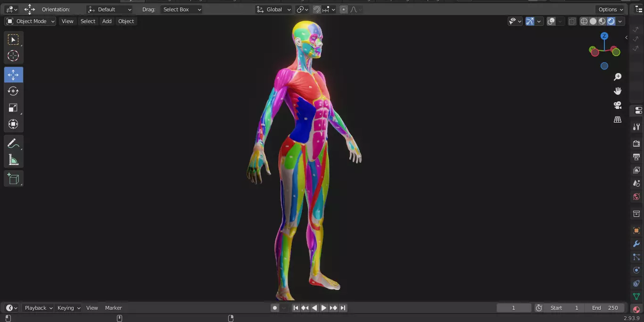Open gizmo options dropdown arrow
644x322 pixels.
click(x=539, y=21)
